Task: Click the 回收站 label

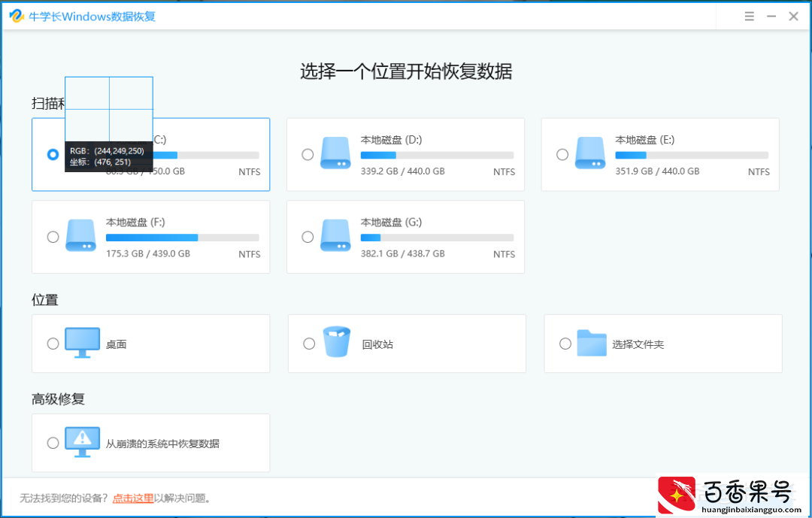Action: 377,344
